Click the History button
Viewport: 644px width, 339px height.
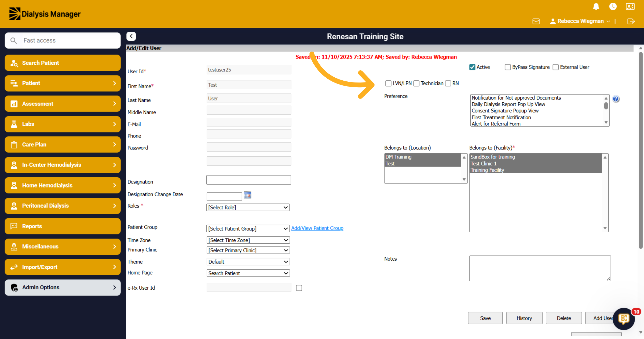(524, 318)
